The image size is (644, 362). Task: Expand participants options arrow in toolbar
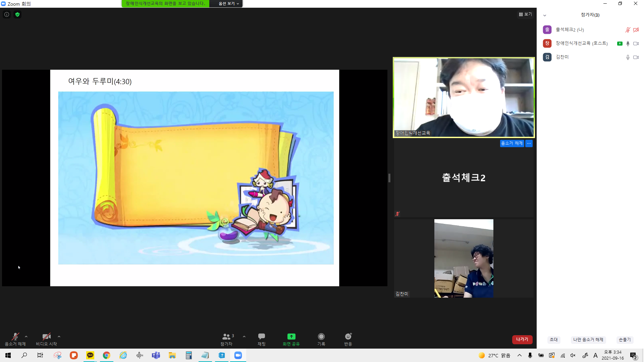coord(244,337)
